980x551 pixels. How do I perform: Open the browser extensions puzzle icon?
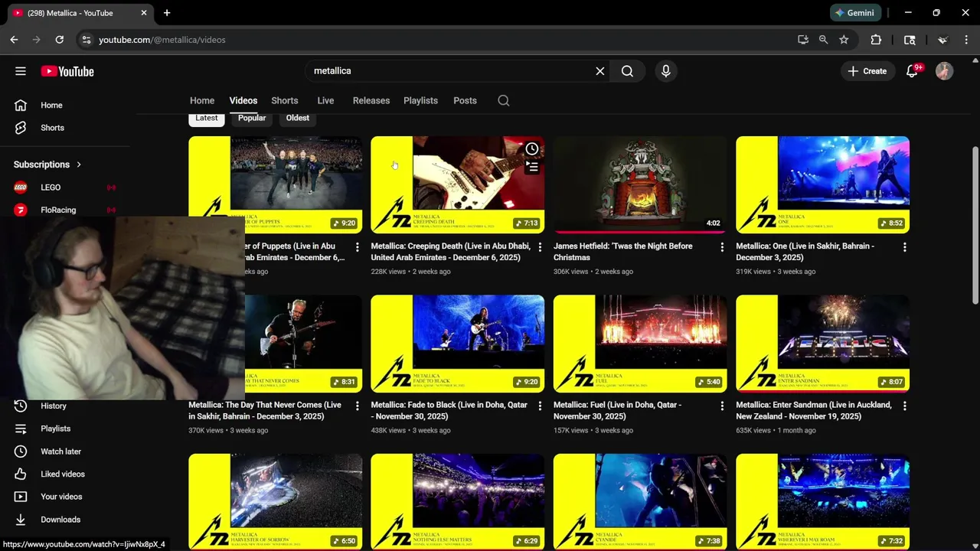pyautogui.click(x=876, y=40)
